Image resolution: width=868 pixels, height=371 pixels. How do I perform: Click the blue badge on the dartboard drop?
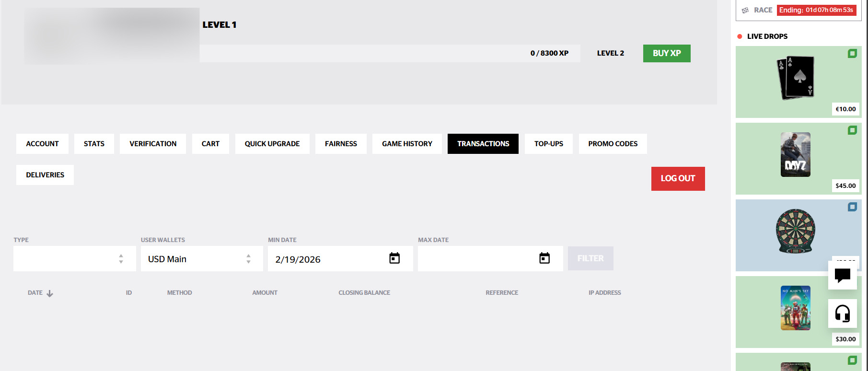(852, 207)
